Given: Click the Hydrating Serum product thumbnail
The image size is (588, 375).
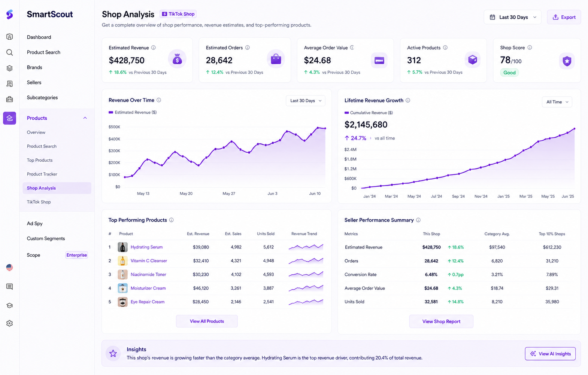Looking at the screenshot, I should click(x=122, y=247).
